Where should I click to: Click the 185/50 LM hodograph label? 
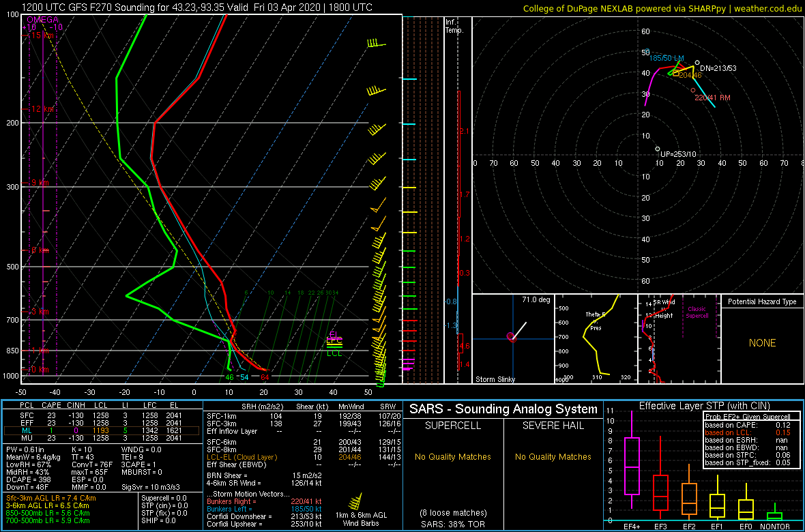(667, 58)
